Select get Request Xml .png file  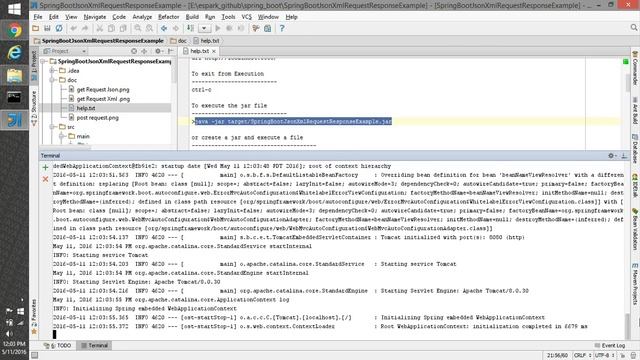tap(103, 99)
